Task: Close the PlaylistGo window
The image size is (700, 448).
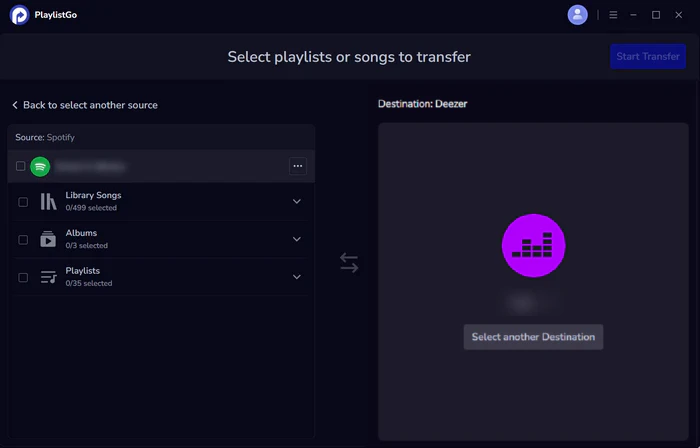Action: (679, 15)
